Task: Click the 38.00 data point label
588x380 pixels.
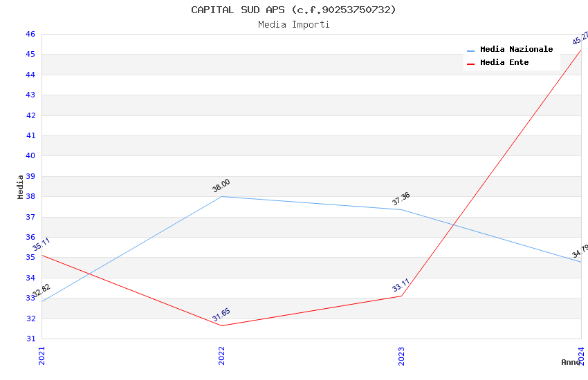Action: (x=221, y=185)
